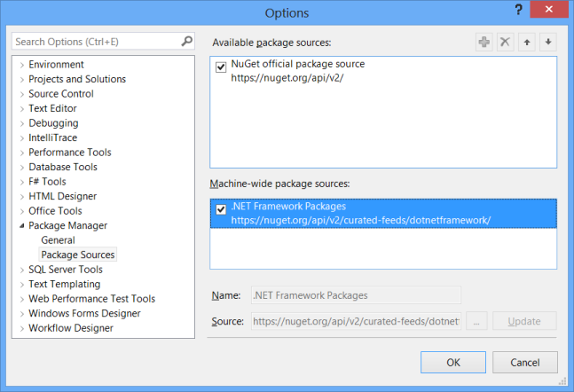The height and width of the screenshot is (392, 574).
Task: Expand the Environment tree node
Action: (21, 65)
